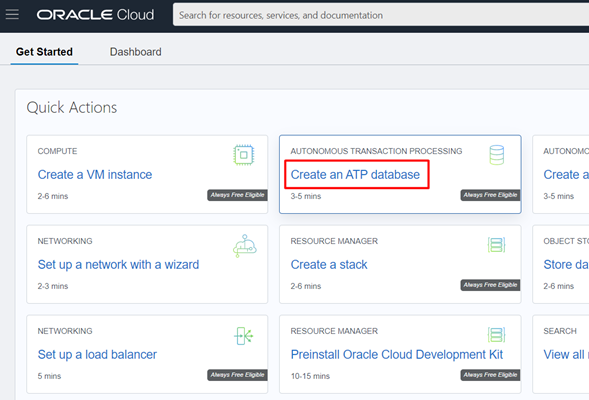This screenshot has height=400, width=589.
Task: Open the hamburger navigation menu
Action: [x=12, y=15]
